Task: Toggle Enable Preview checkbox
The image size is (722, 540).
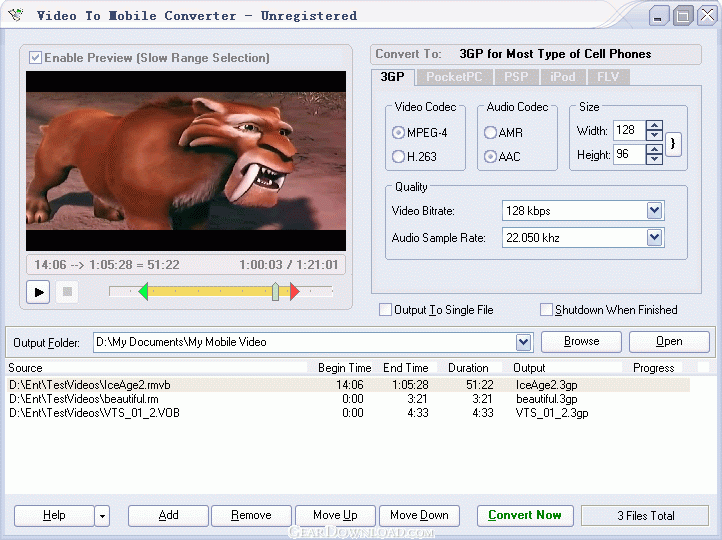Action: click(x=35, y=58)
